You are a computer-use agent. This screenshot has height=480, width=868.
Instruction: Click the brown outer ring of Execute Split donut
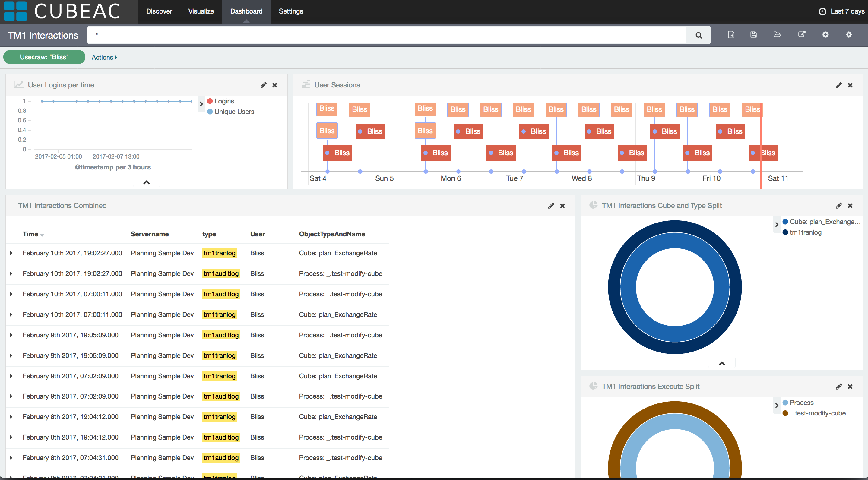[675, 407]
